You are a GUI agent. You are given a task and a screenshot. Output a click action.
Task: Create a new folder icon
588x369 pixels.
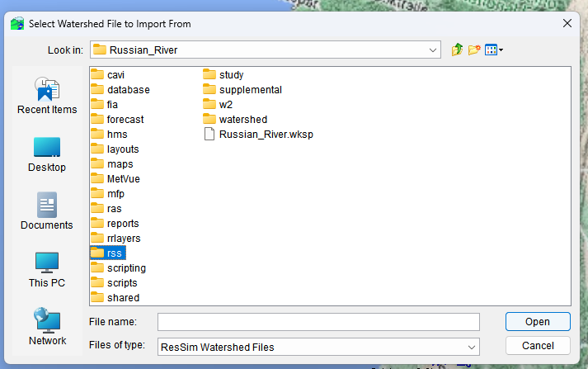pos(474,50)
